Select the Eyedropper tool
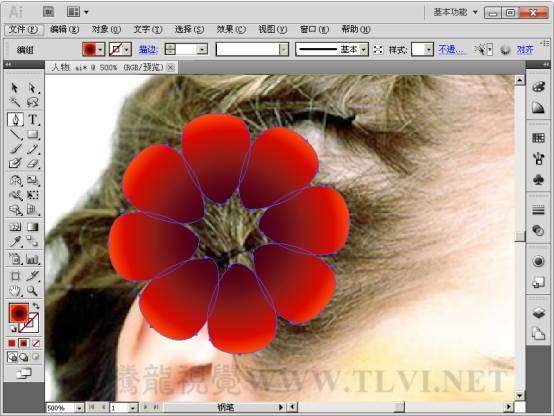The height and width of the screenshot is (416, 554). 15,242
